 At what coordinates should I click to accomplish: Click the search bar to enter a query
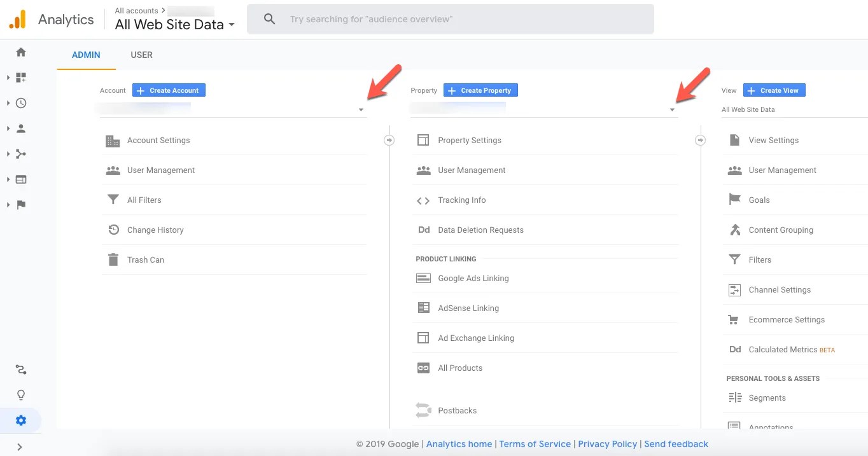tap(450, 18)
